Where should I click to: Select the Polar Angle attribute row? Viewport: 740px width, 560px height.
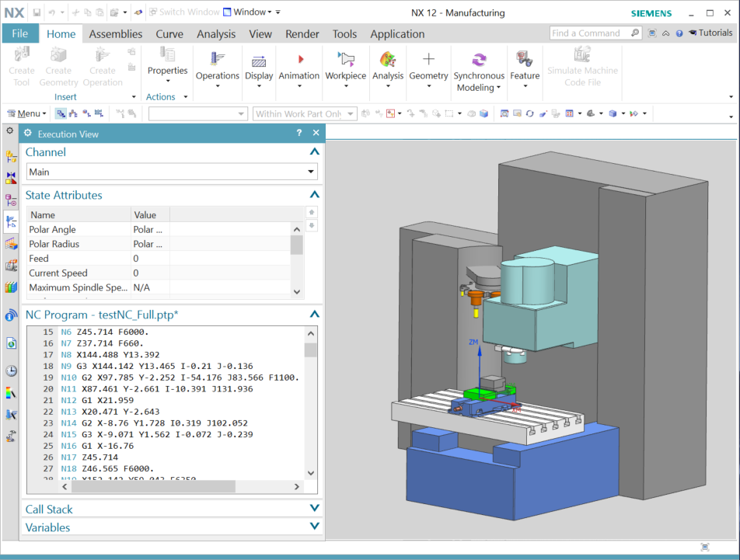click(x=158, y=230)
